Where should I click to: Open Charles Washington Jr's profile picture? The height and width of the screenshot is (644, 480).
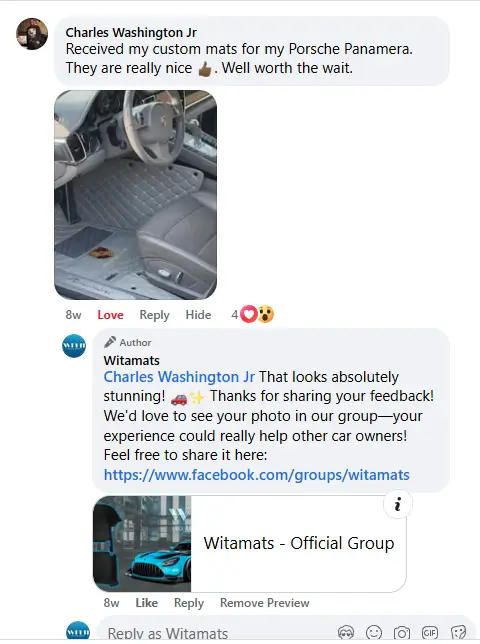pyautogui.click(x=32, y=34)
